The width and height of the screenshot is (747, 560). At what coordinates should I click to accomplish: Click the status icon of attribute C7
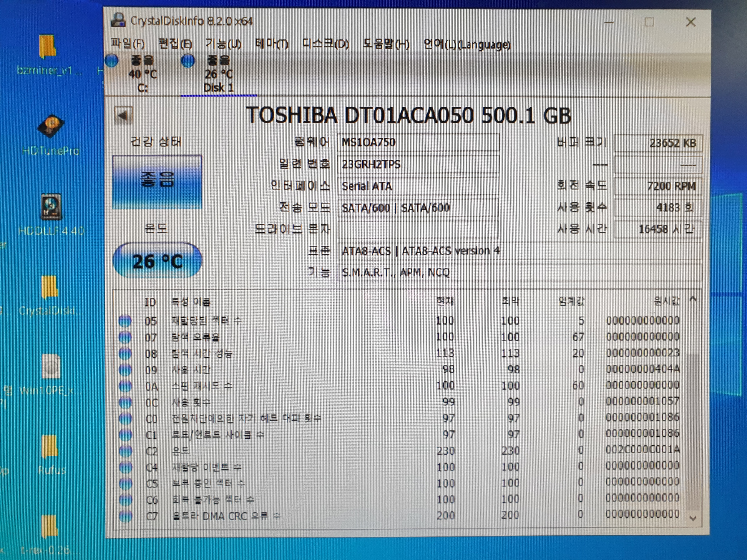pos(126,516)
